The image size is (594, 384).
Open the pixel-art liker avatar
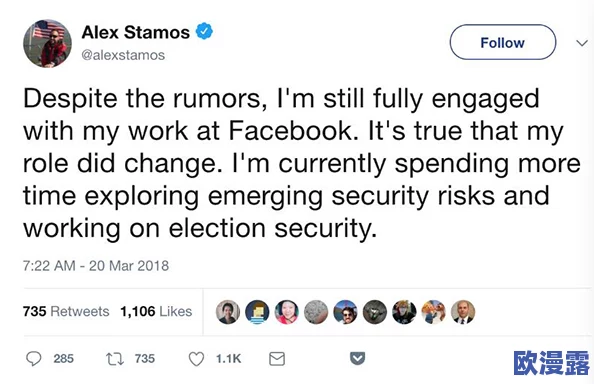257,312
